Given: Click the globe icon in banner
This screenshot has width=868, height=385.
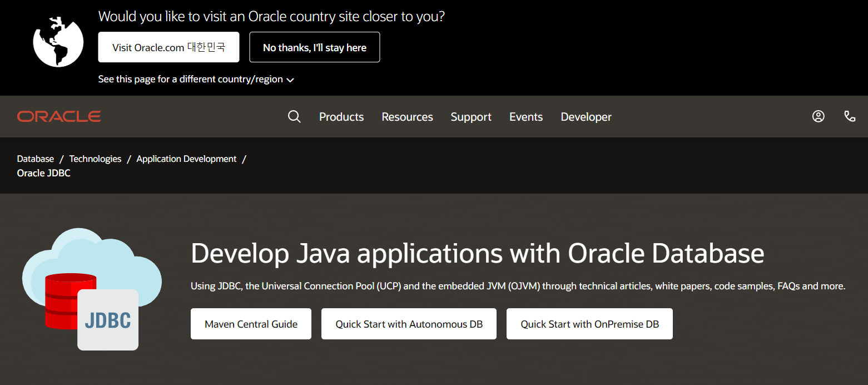Looking at the screenshot, I should 58,42.
